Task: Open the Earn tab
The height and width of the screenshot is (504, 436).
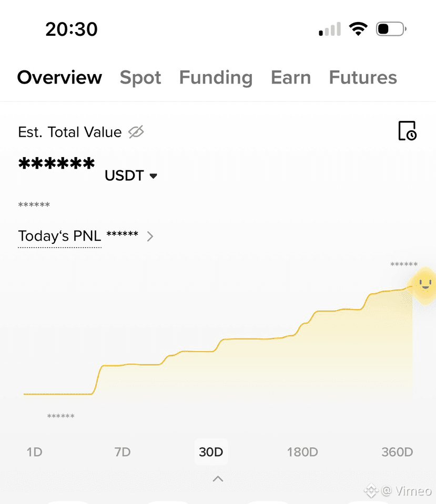Action: click(x=291, y=77)
